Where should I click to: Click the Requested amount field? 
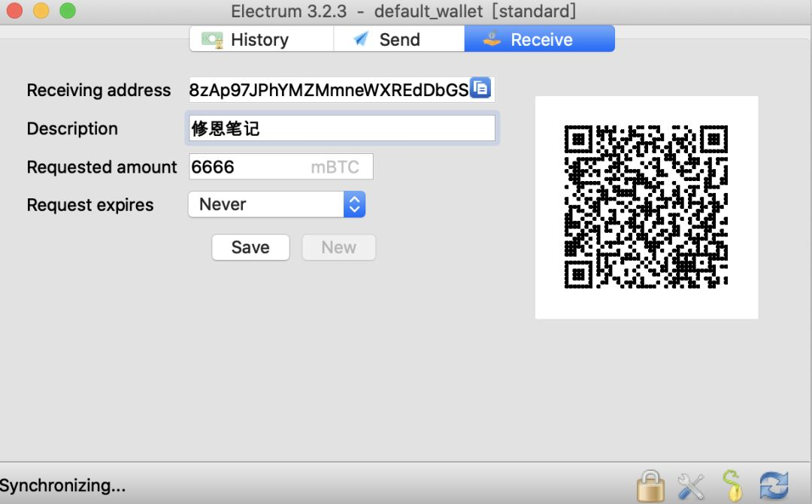(x=280, y=167)
